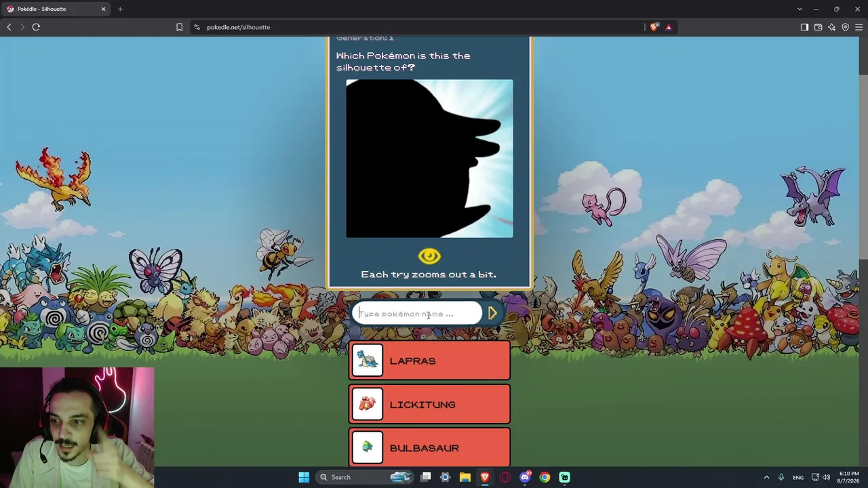The image size is (868, 488).
Task: Click the Lapras sprite thumbnail
Action: 368,361
